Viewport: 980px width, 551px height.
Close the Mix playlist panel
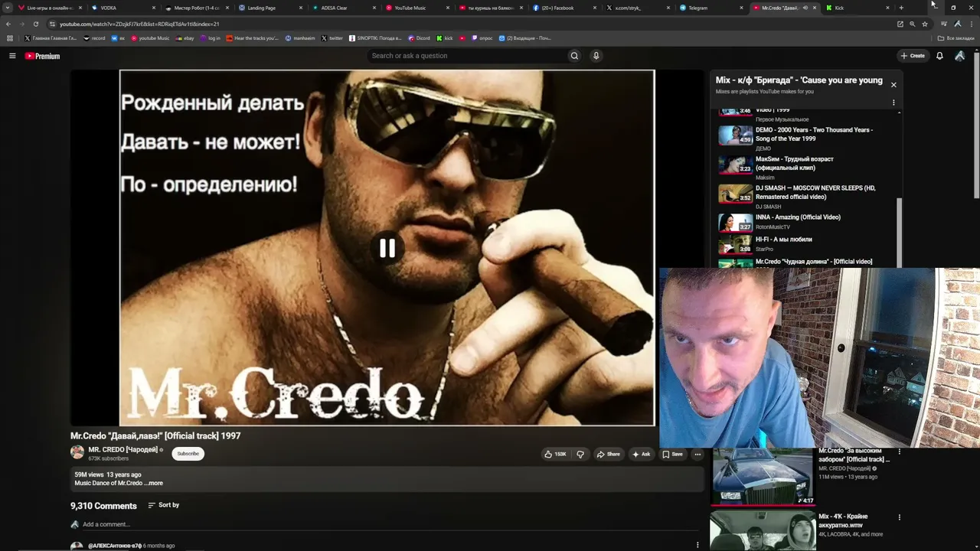coord(893,85)
